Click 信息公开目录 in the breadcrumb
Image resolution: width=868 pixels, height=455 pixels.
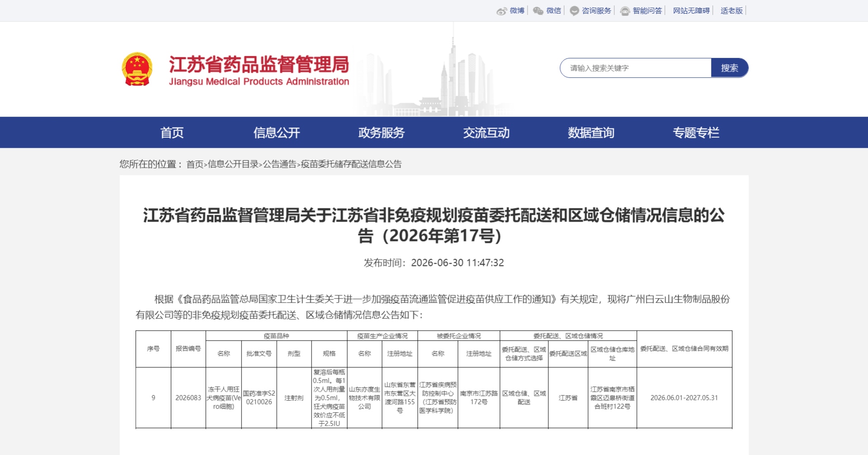tap(233, 164)
